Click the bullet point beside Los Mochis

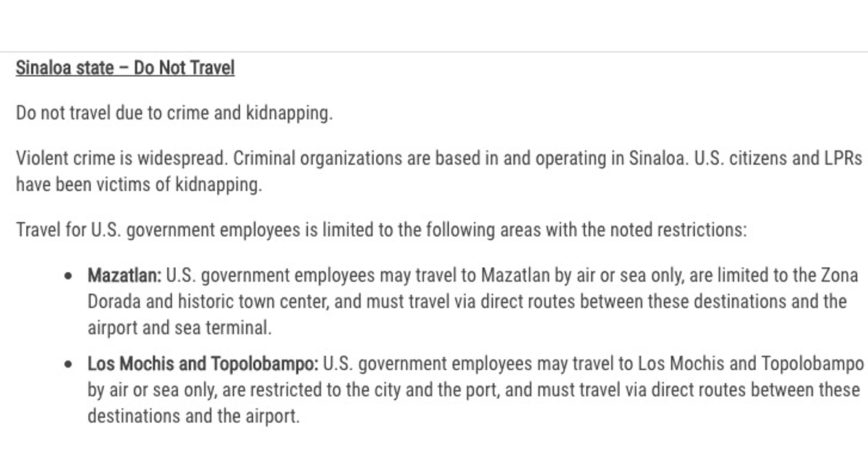coord(69,365)
